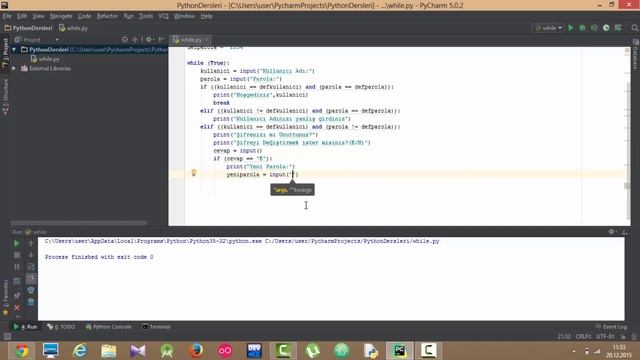
Task: Run with coverage from the toolbar
Action: [594, 28]
